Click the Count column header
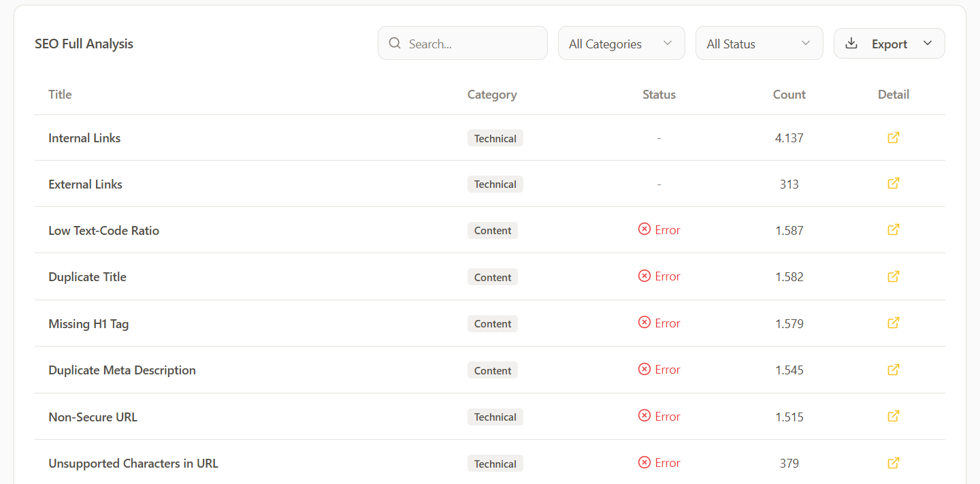 click(x=789, y=95)
